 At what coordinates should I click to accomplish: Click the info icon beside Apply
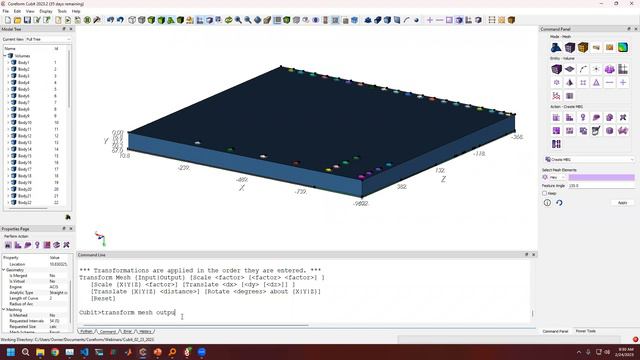(547, 203)
